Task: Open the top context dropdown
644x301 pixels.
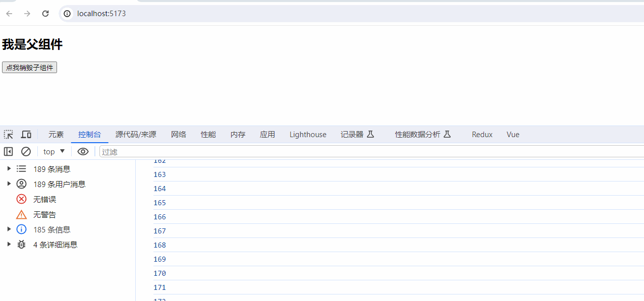Action: coord(54,151)
